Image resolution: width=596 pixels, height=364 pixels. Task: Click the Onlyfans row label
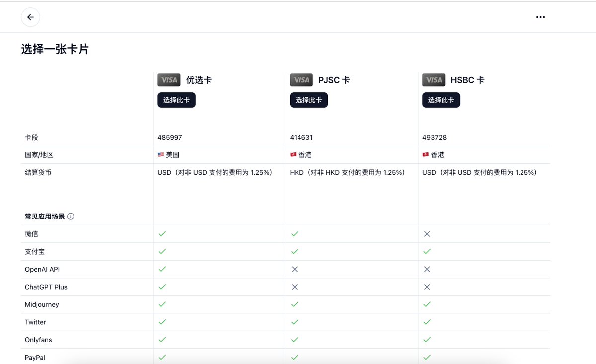[x=38, y=340]
